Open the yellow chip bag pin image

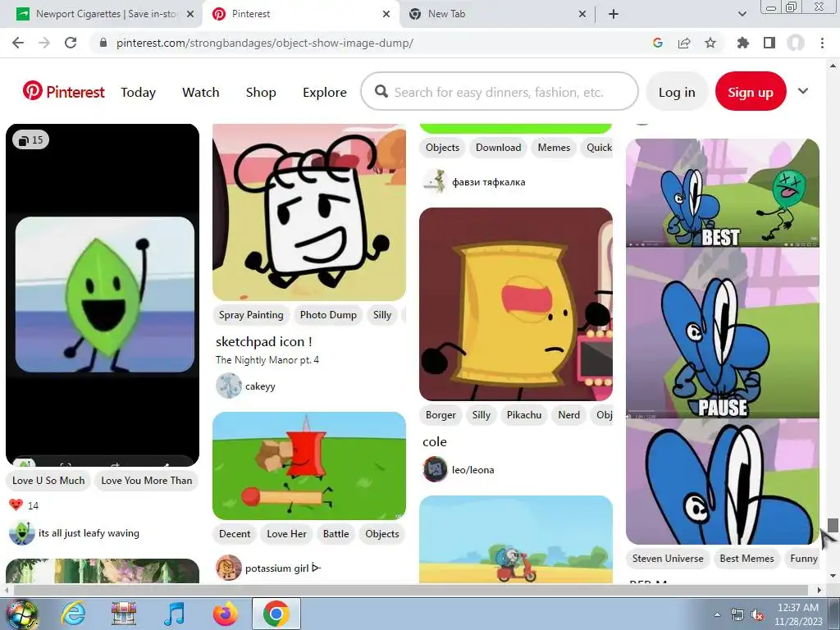(x=516, y=304)
